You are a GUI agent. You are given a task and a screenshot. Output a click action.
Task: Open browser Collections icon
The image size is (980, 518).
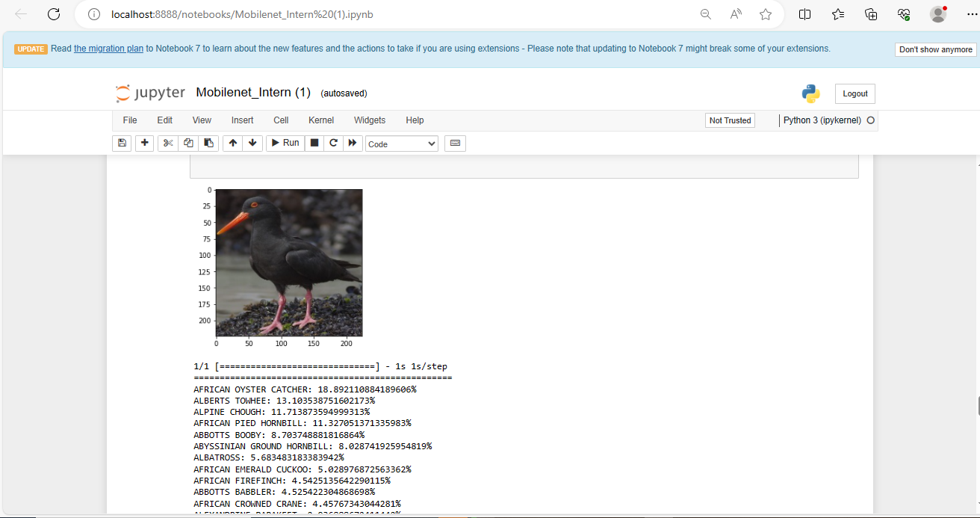[871, 14]
